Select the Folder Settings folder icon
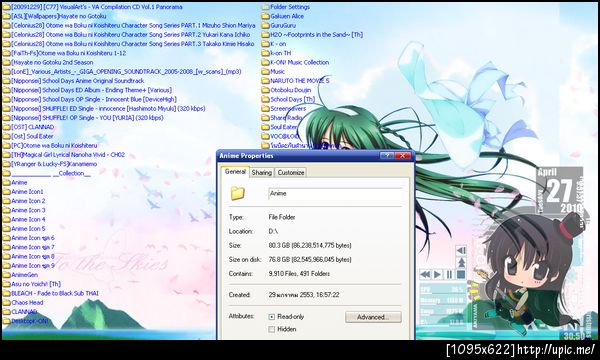 coord(265,7)
